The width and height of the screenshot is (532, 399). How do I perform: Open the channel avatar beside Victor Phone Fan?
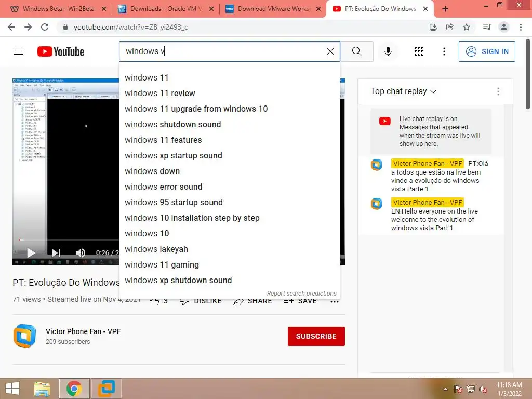coord(24,336)
